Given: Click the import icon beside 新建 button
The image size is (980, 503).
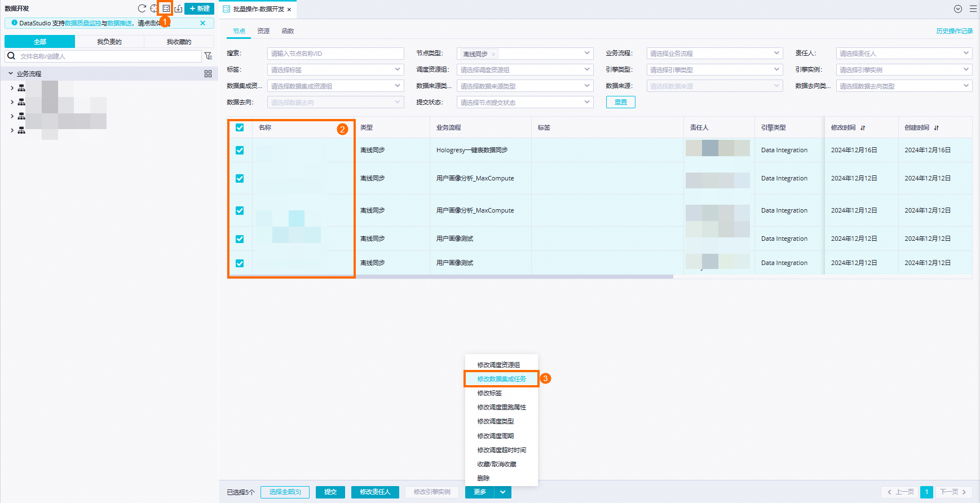Looking at the screenshot, I should [x=178, y=8].
